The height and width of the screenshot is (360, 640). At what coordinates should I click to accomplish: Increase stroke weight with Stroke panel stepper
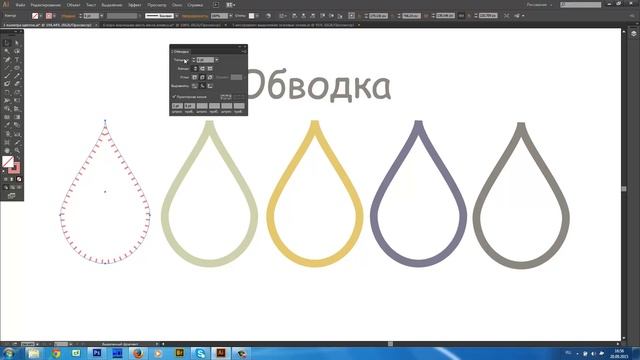pos(193,59)
